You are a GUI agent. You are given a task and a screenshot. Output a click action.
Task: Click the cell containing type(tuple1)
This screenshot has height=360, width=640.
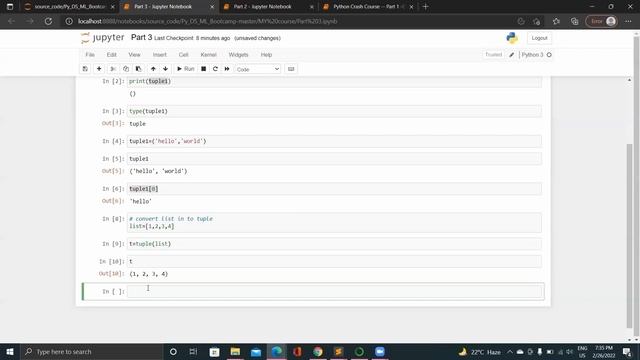point(334,111)
